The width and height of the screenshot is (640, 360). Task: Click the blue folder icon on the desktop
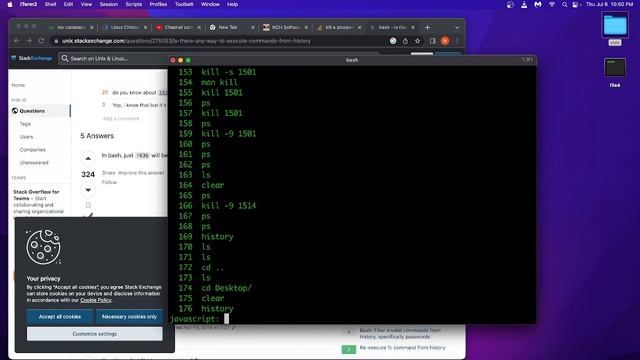coord(615,25)
